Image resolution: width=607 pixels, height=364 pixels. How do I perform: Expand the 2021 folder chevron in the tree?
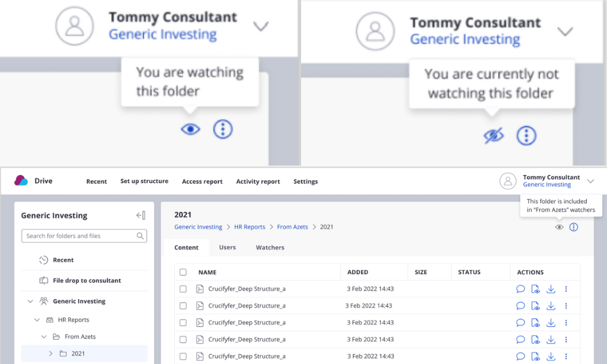[x=51, y=354]
